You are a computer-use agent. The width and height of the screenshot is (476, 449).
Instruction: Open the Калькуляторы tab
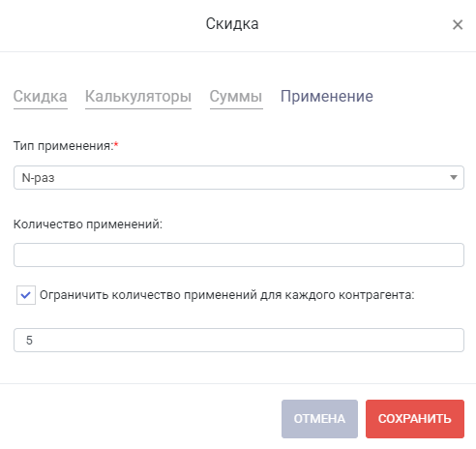point(138,97)
